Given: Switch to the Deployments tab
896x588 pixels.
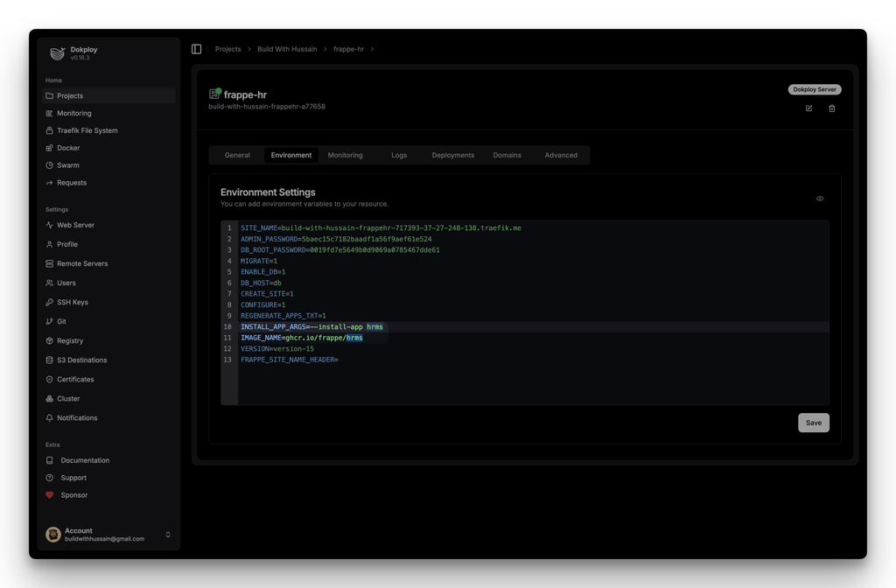Looking at the screenshot, I should (452, 155).
